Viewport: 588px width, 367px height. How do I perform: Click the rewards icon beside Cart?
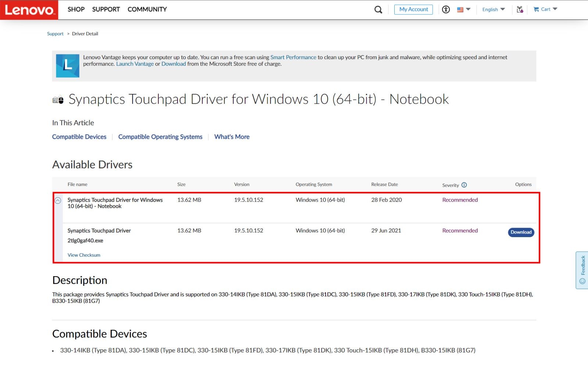point(520,10)
